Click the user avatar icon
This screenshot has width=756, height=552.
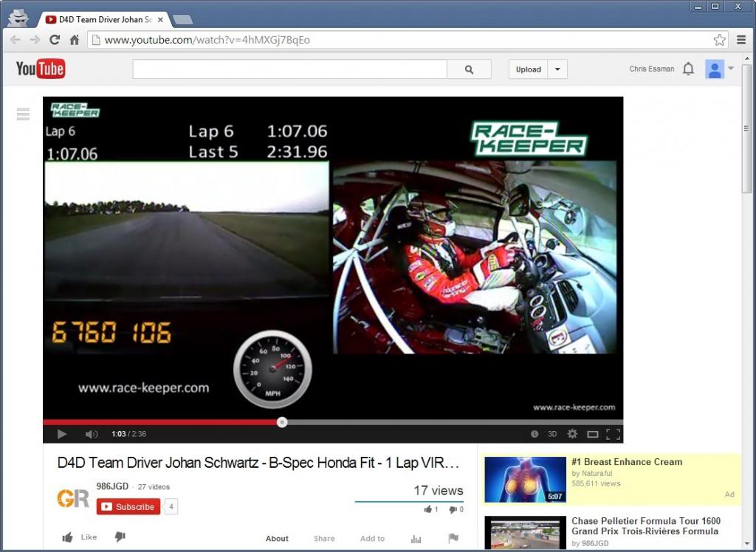click(x=715, y=69)
